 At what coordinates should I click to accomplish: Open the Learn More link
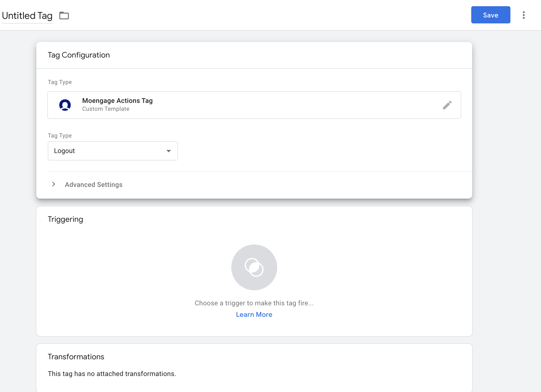coord(254,314)
